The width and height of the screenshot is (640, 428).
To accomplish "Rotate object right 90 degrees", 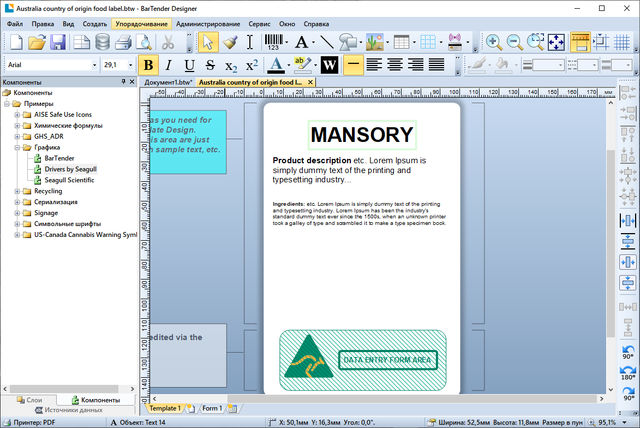I will 628,394.
